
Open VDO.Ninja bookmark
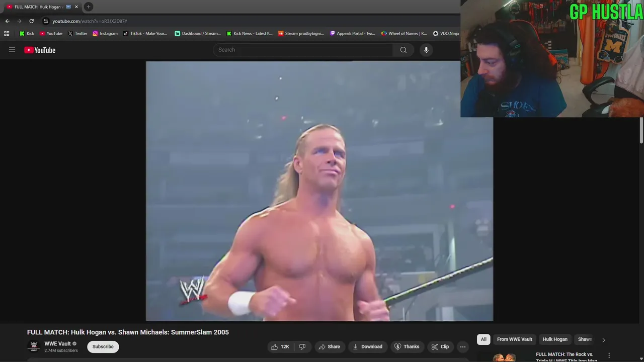tap(446, 34)
